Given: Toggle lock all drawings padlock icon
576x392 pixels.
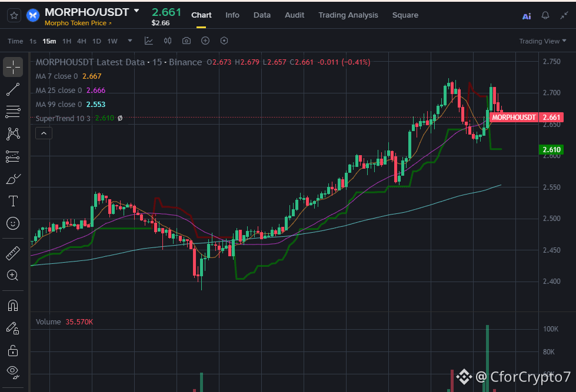Looking at the screenshot, I should pos(13,351).
